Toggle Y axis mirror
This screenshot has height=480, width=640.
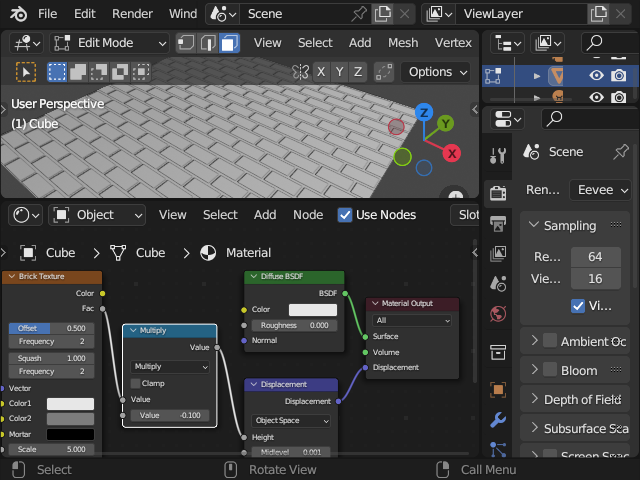pos(339,72)
